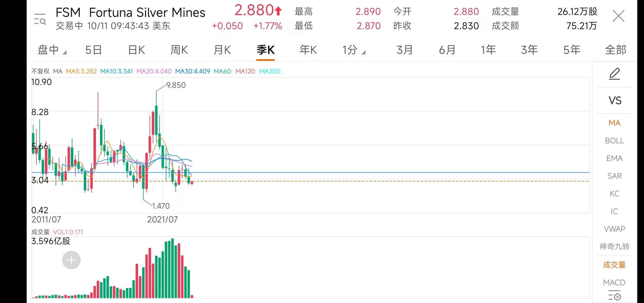The image size is (644, 303).
Task: Enable the MACD sub-indicator
Action: [614, 283]
